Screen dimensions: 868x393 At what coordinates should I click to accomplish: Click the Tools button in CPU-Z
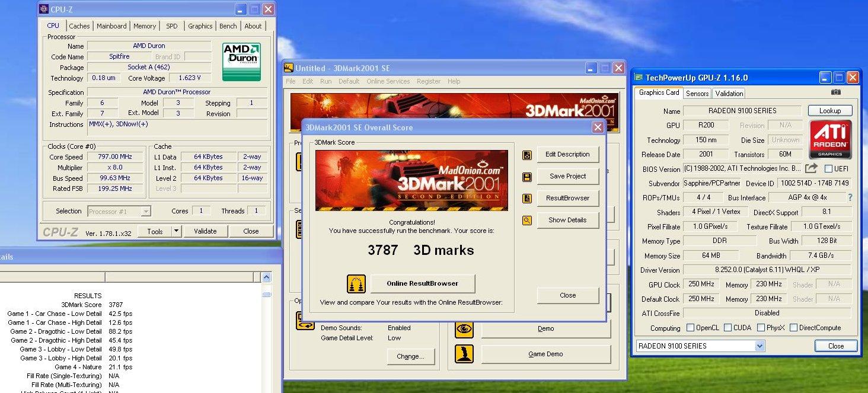point(155,231)
